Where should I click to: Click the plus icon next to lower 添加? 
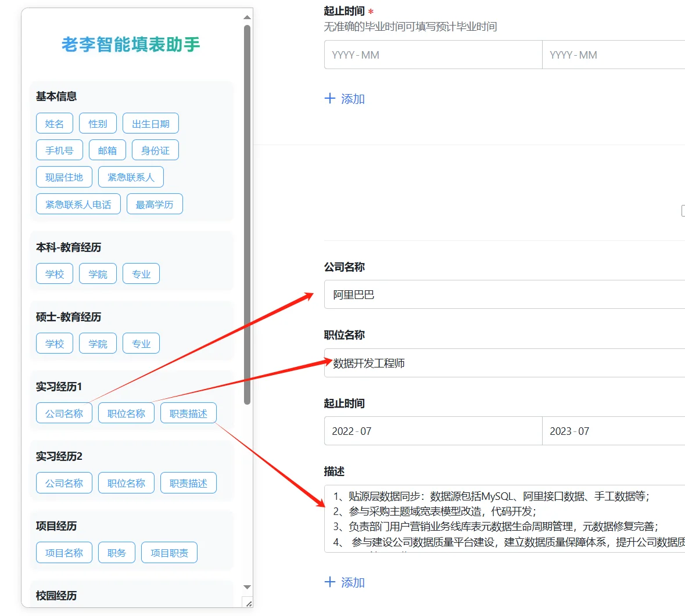coord(330,582)
